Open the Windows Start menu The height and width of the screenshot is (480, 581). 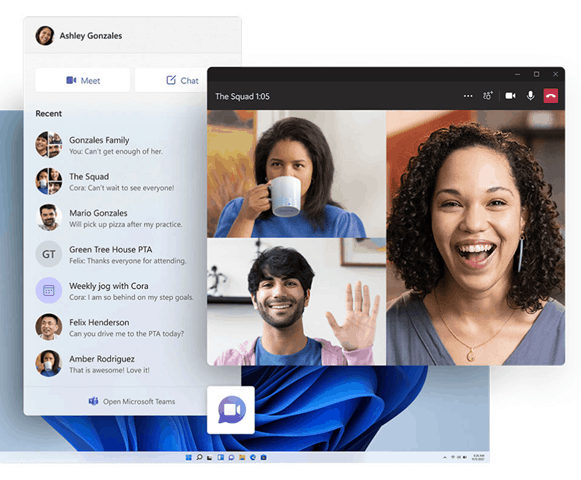189,457
